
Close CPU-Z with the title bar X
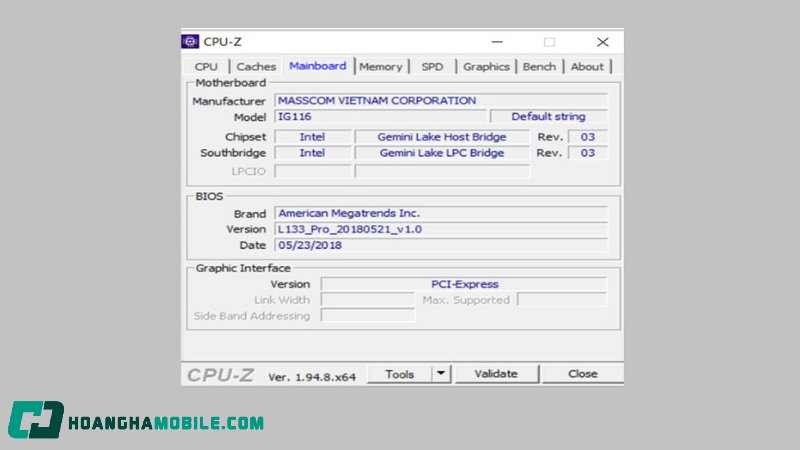pos(603,42)
